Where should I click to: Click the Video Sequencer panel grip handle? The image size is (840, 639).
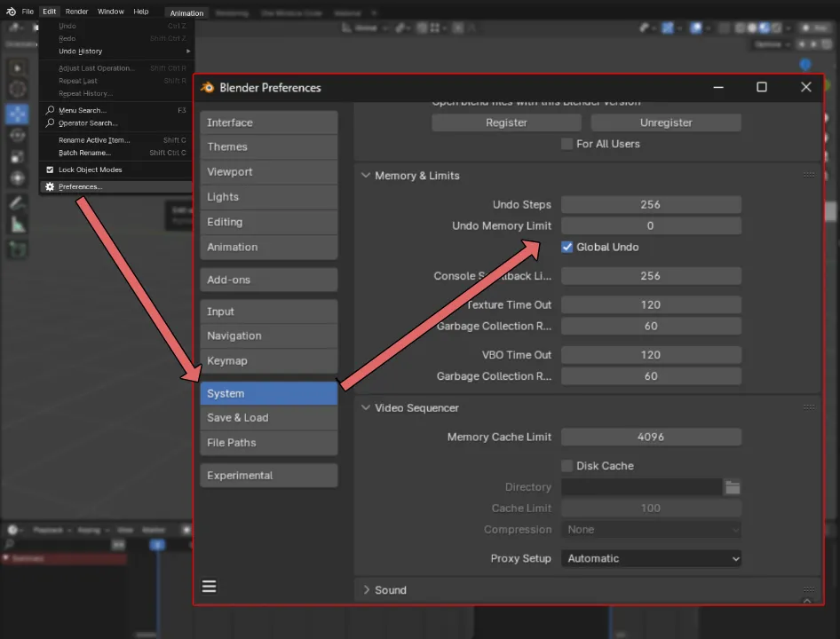pyautogui.click(x=809, y=407)
